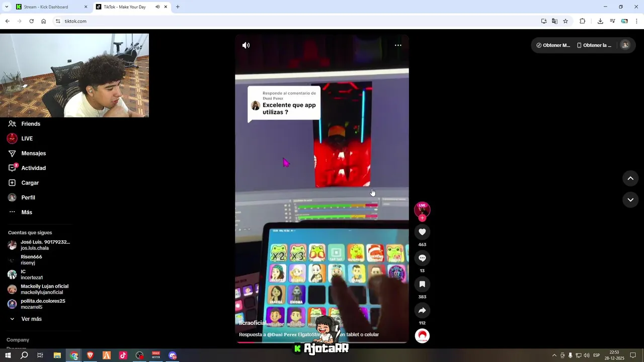Mute the TikTok video sound
The height and width of the screenshot is (362, 644).
coord(246,45)
